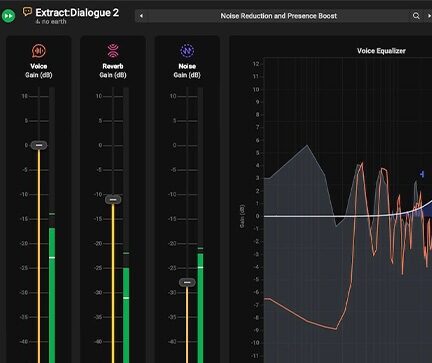This screenshot has width=432, height=363.
Task: Open preset search magnifier
Action: 416,16
